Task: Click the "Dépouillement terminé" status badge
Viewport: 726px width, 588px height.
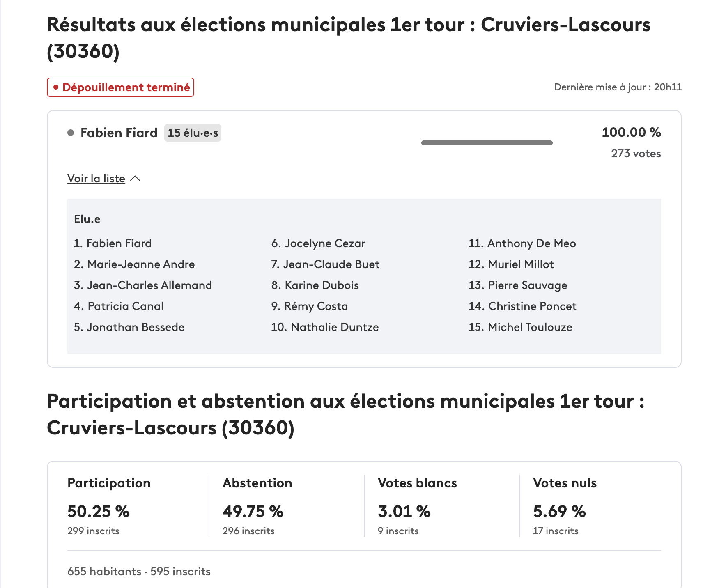Action: (120, 87)
